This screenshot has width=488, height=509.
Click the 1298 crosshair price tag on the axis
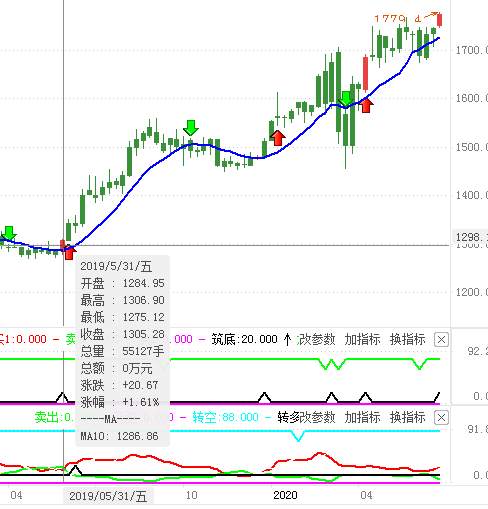coord(470,237)
